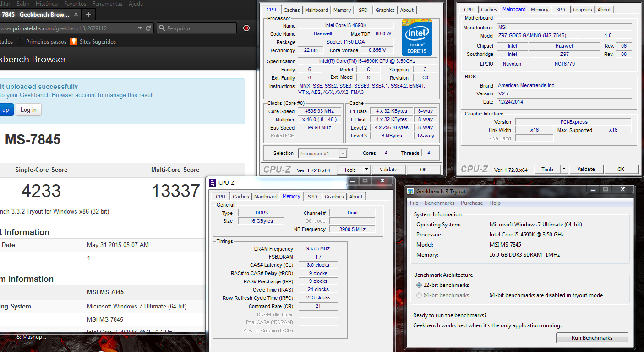
Task: Switch to the Graphics tab in the CPU-Z CPU window
Action: click(385, 10)
